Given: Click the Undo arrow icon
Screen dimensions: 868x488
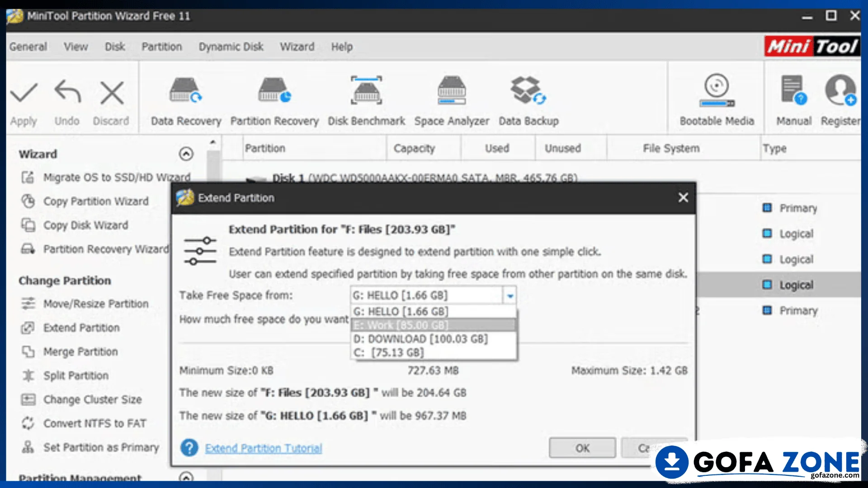Looking at the screenshot, I should coord(67,92).
